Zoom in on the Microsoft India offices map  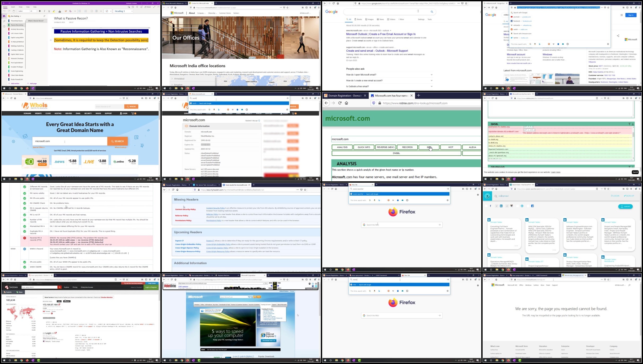click(305, 78)
